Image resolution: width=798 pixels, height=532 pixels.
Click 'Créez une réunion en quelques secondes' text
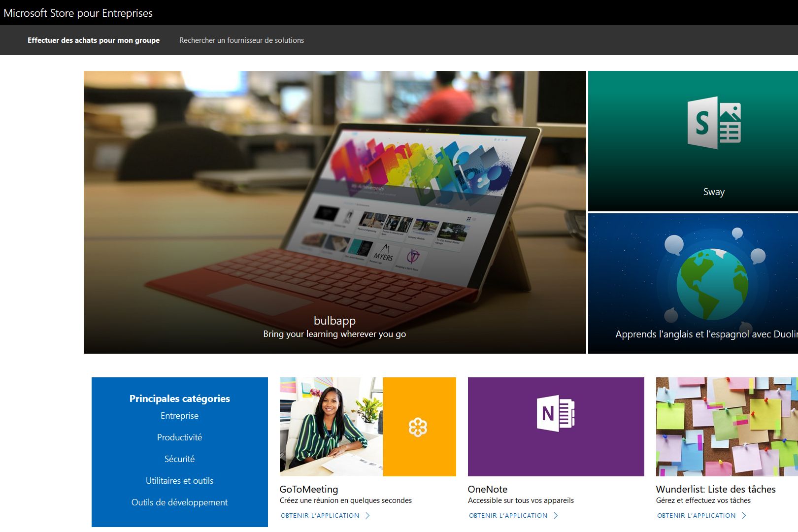click(x=346, y=500)
